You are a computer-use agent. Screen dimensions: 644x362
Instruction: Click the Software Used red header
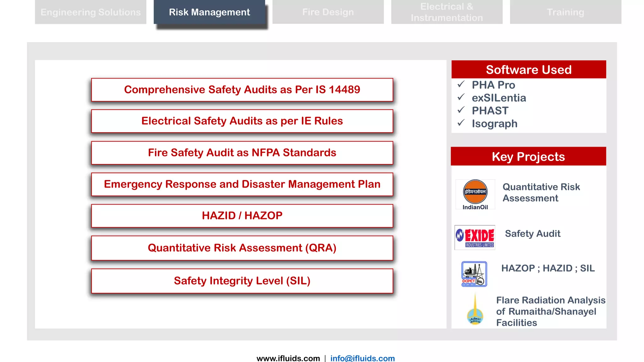click(529, 69)
